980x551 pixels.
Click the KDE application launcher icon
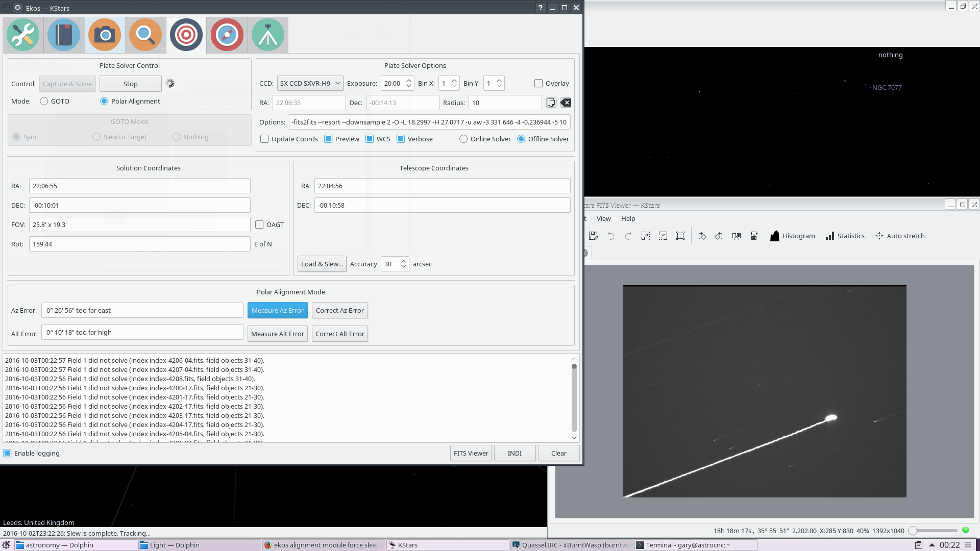(x=7, y=545)
